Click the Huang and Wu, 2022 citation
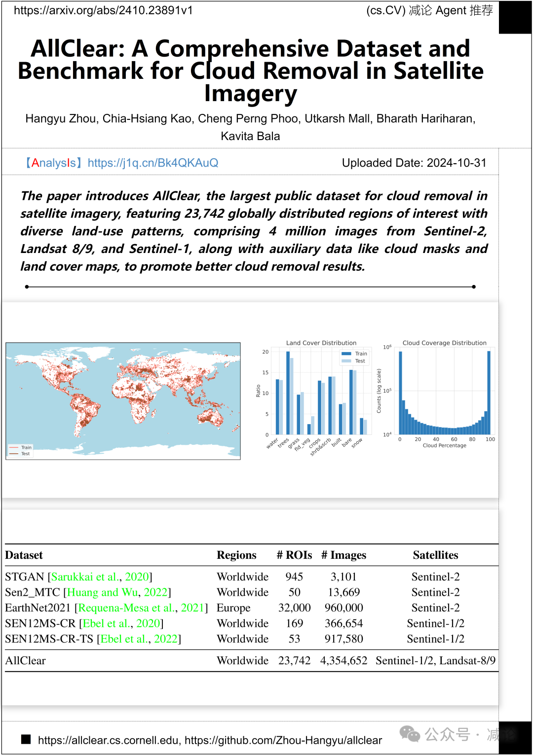 [117, 592]
